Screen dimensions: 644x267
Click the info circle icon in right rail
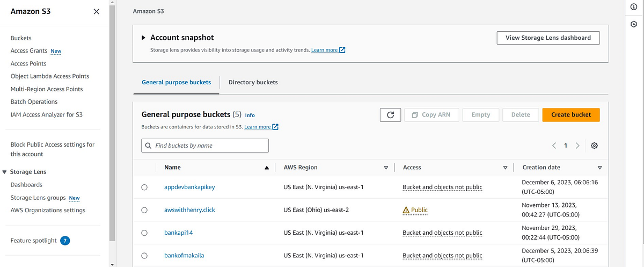click(633, 6)
